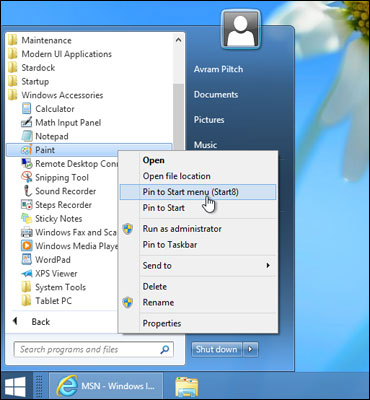This screenshot has height=400, width=370.
Task: Open Notepad from its icon
Action: [x=26, y=136]
